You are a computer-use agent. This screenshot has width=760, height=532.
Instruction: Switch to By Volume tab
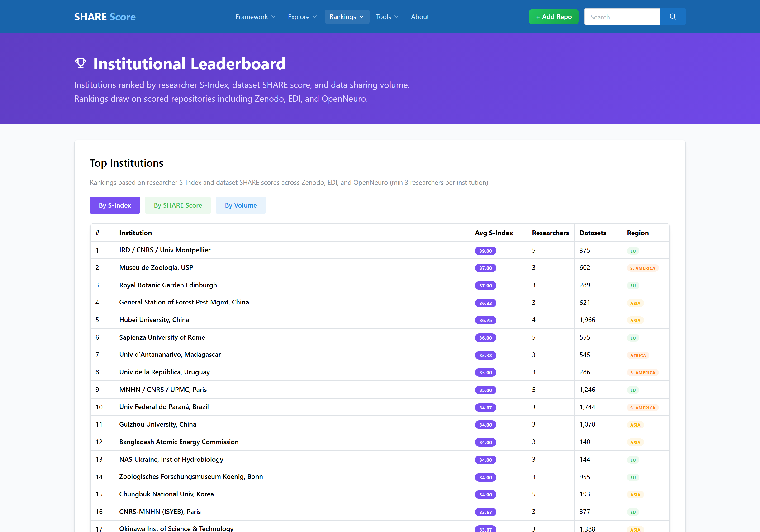(x=241, y=205)
